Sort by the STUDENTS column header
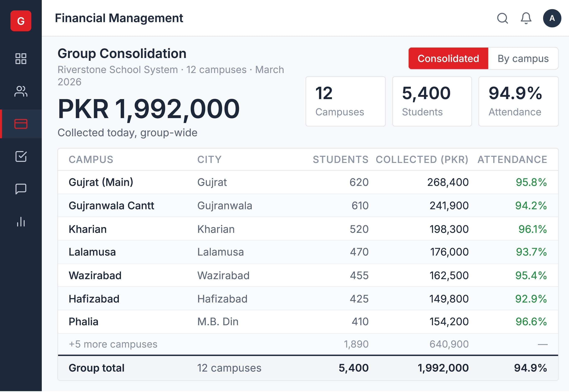569x392 pixels. tap(340, 160)
